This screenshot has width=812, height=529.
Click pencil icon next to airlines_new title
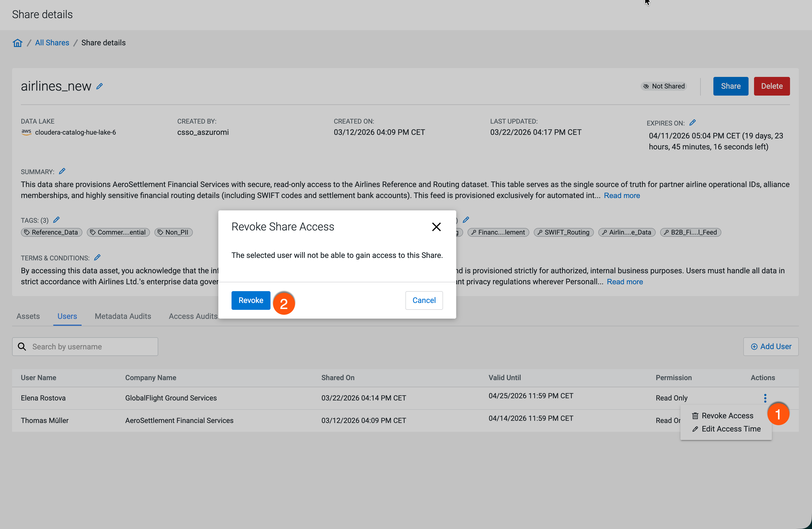(99, 86)
